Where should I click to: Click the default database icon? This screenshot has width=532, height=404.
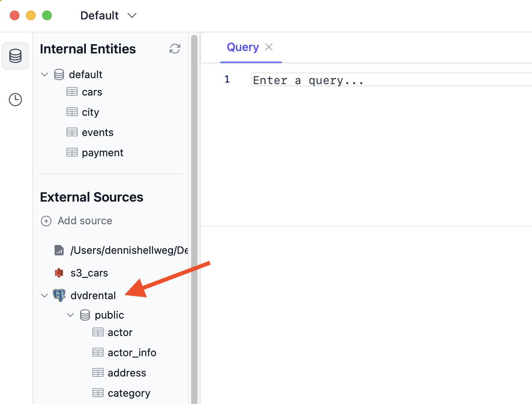[x=59, y=74]
